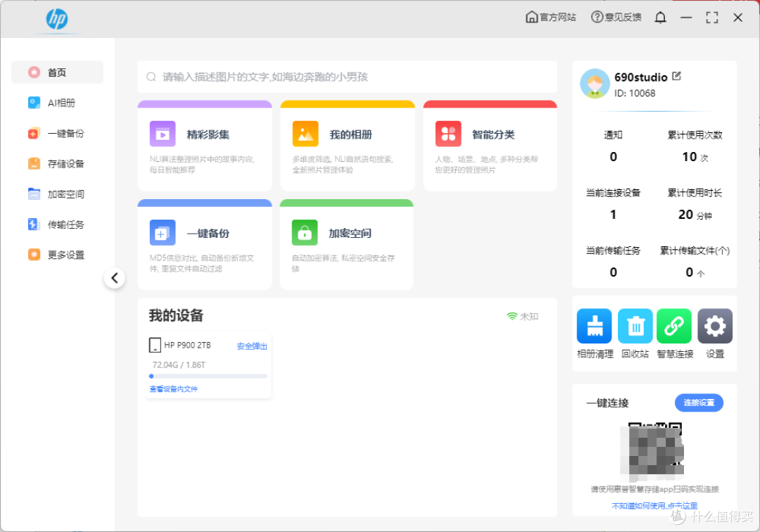Viewport: 760px width, 532px height.
Task: Open 回收站 trash icon
Action: tap(635, 326)
